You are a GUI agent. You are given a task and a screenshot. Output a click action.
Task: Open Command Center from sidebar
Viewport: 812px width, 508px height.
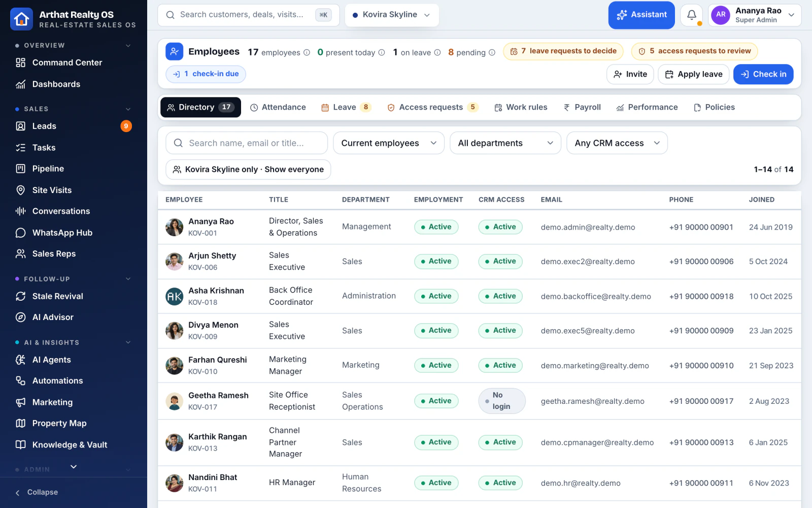(x=74, y=62)
